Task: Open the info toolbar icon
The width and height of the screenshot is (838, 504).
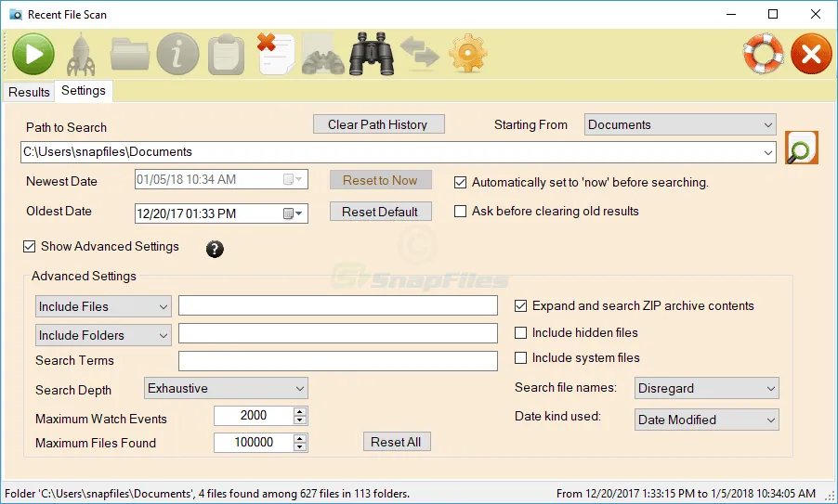Action: (177, 54)
